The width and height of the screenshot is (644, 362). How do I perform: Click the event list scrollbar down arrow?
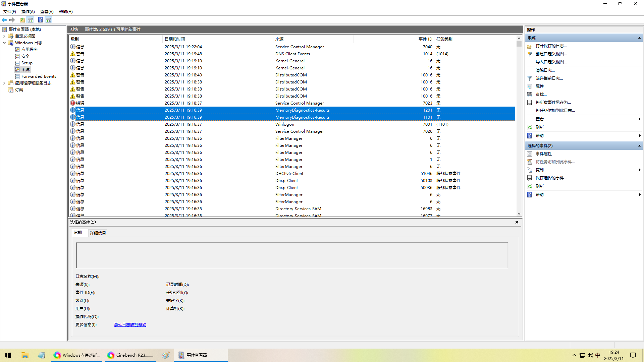519,214
